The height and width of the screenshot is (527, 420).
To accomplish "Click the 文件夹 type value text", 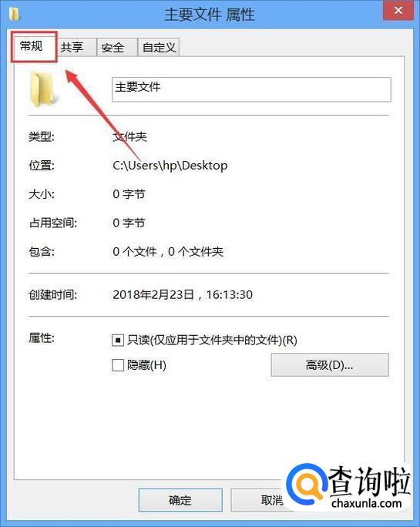I will tap(129, 137).
